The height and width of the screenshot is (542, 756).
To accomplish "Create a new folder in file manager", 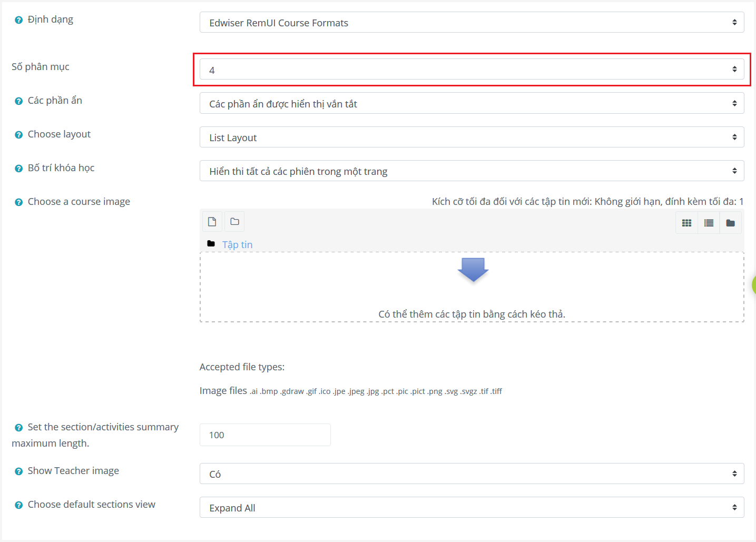I will pyautogui.click(x=234, y=222).
